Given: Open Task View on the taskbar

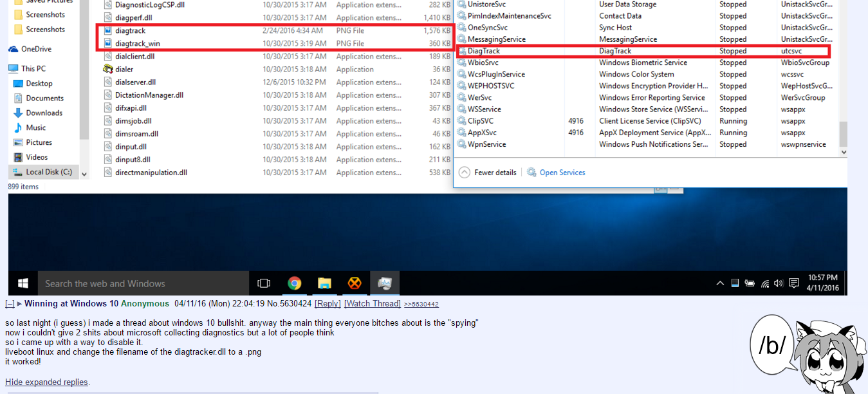Looking at the screenshot, I should 264,283.
